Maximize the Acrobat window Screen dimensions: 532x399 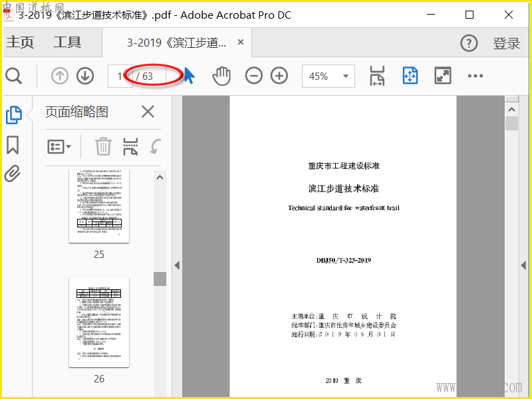click(469, 15)
